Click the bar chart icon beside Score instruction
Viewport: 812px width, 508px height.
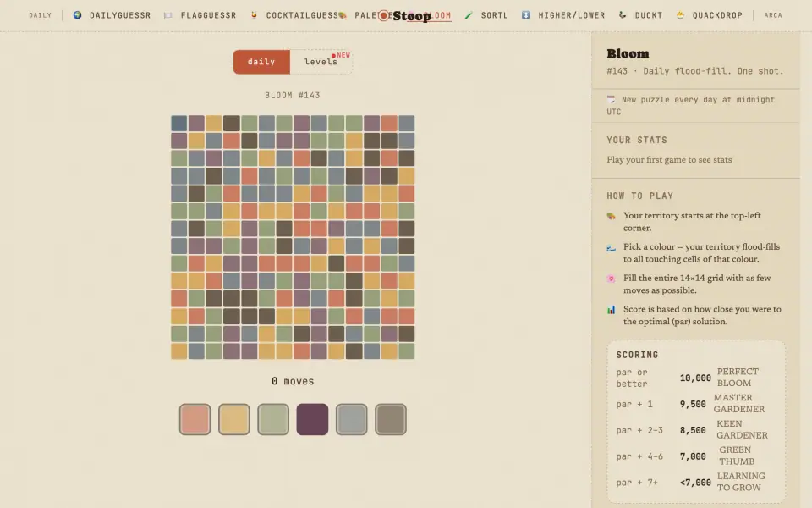[611, 310]
